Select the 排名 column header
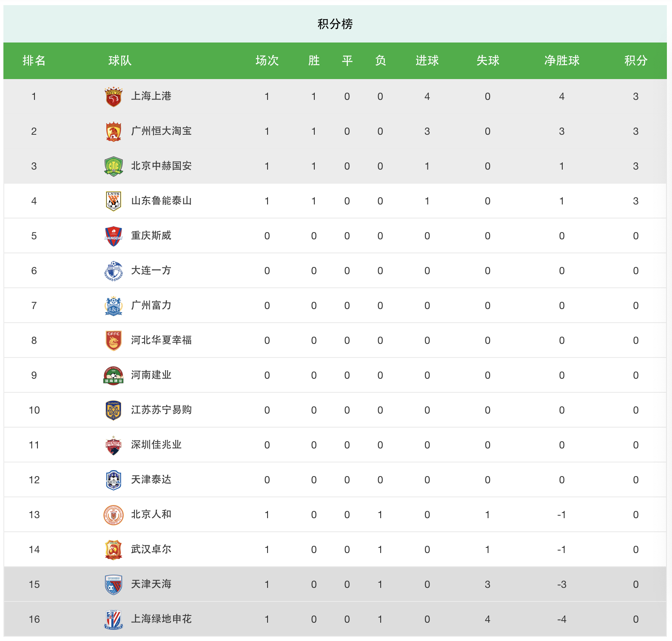This screenshot has height=641, width=672. [34, 61]
